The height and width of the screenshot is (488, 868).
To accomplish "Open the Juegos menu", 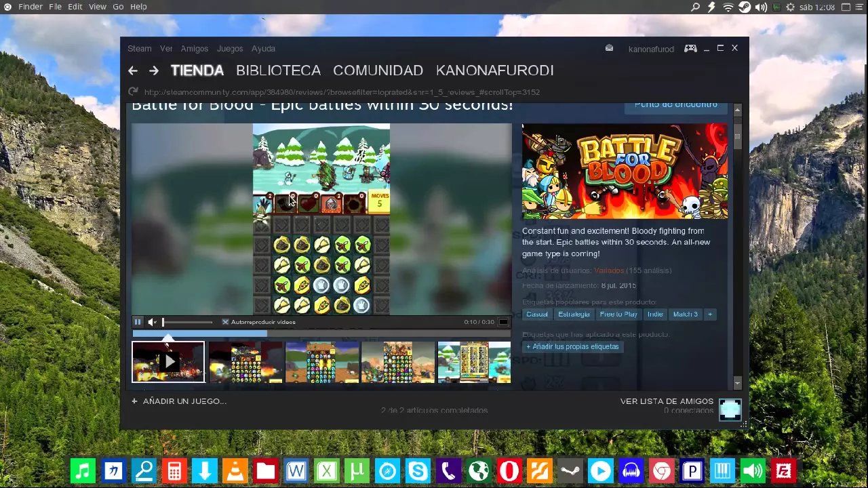I will [230, 49].
